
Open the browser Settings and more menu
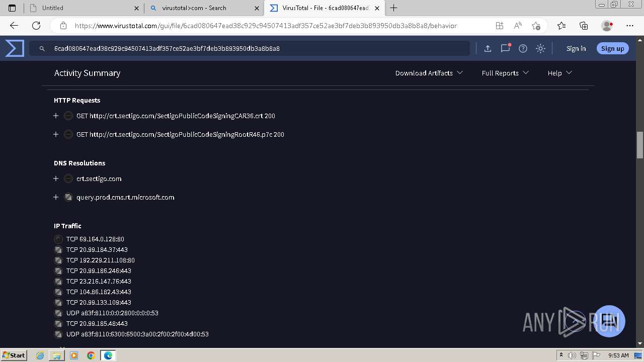tap(630, 26)
